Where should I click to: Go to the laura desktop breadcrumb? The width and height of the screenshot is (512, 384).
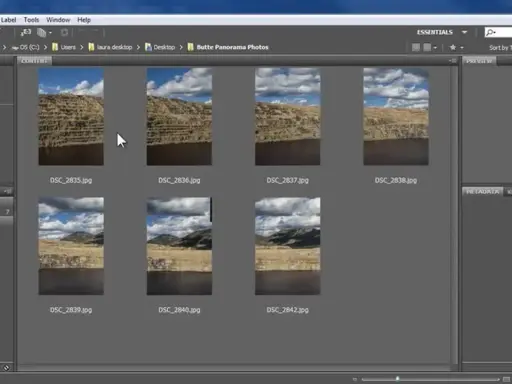coord(110,47)
